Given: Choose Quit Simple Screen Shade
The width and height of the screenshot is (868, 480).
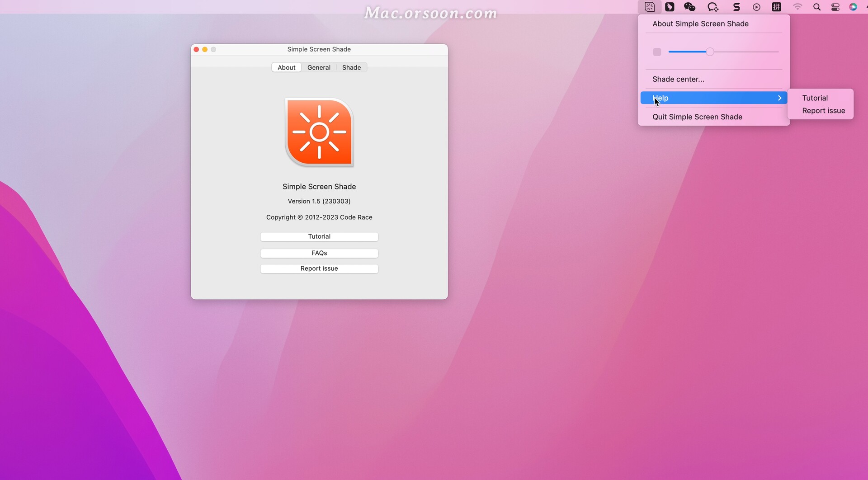Looking at the screenshot, I should pyautogui.click(x=697, y=117).
